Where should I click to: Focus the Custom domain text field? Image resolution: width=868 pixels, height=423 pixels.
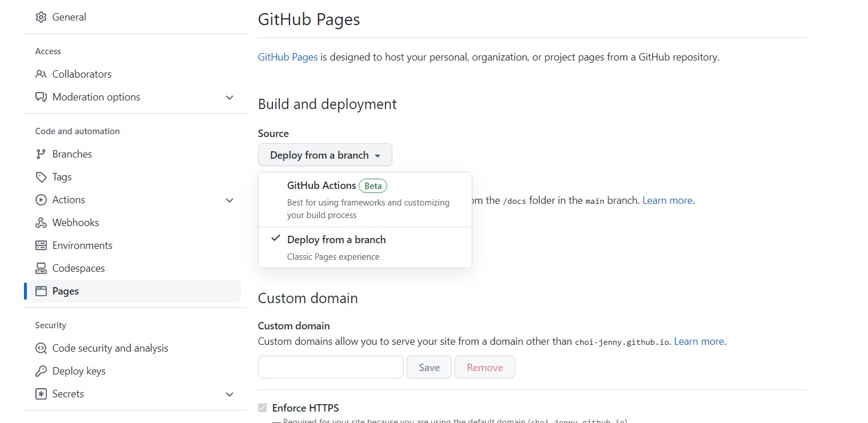click(x=331, y=367)
